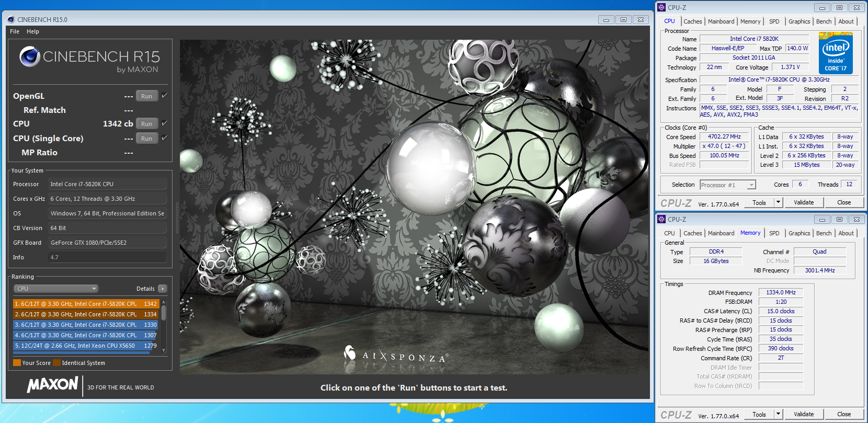Select ranking entry 3 with score 1330
868x423 pixels.
pyautogui.click(x=86, y=325)
